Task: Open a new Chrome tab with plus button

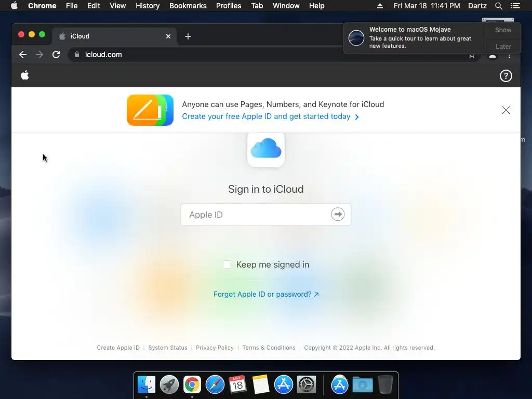Action: pyautogui.click(x=188, y=36)
